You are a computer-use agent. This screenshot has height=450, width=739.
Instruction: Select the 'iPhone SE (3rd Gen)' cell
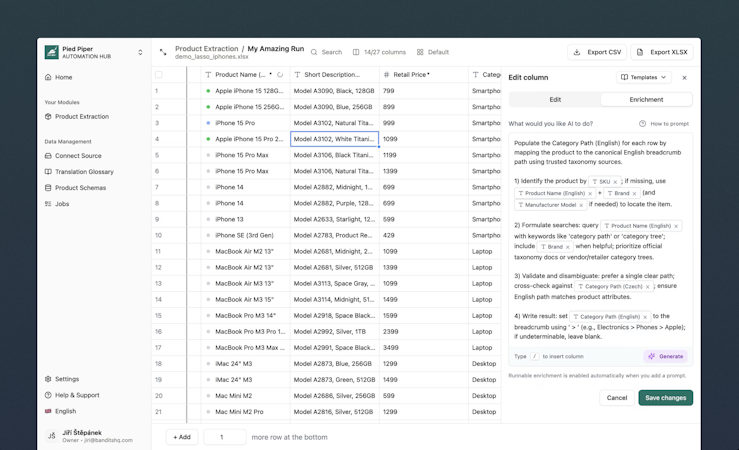(x=245, y=235)
